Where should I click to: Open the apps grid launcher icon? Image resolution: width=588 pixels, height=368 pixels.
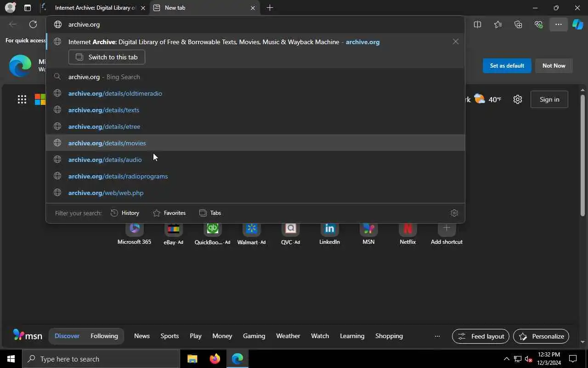pyautogui.click(x=22, y=99)
